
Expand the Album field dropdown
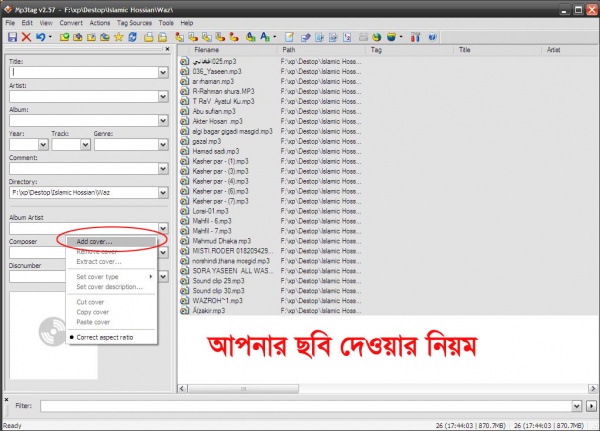coord(163,121)
